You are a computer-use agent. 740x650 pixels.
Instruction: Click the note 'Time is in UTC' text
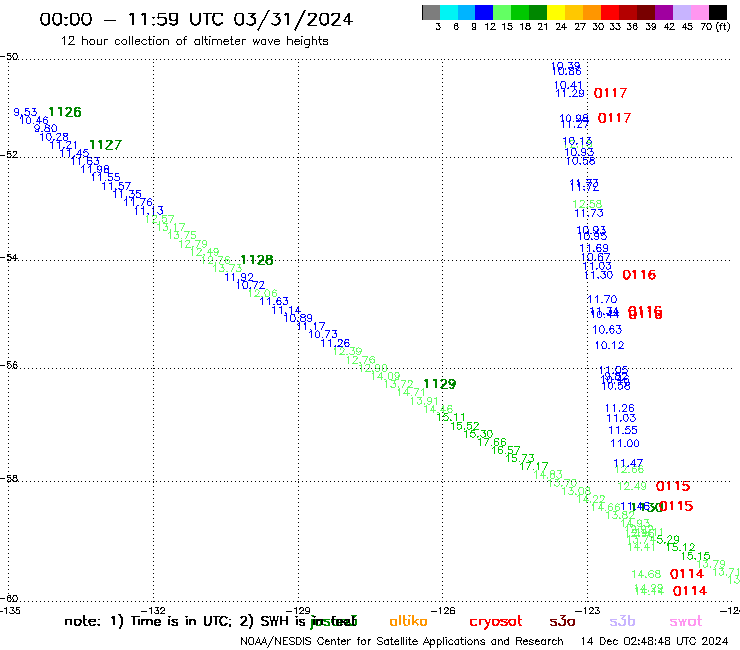point(181,621)
